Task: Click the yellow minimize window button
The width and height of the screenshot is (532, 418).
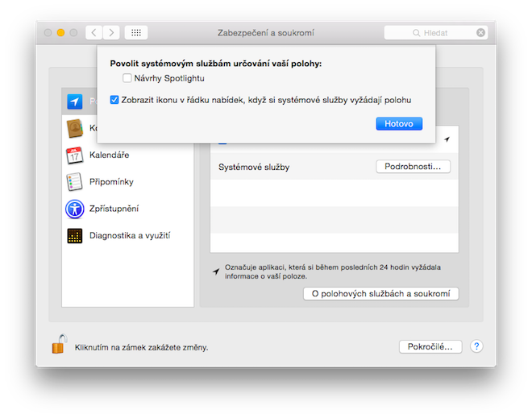Action: coord(60,32)
